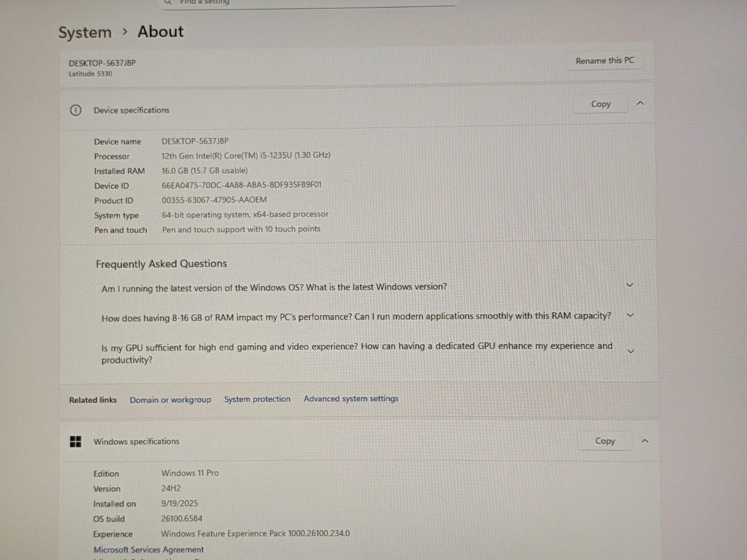Click the Find a setting search box

(308, 2)
